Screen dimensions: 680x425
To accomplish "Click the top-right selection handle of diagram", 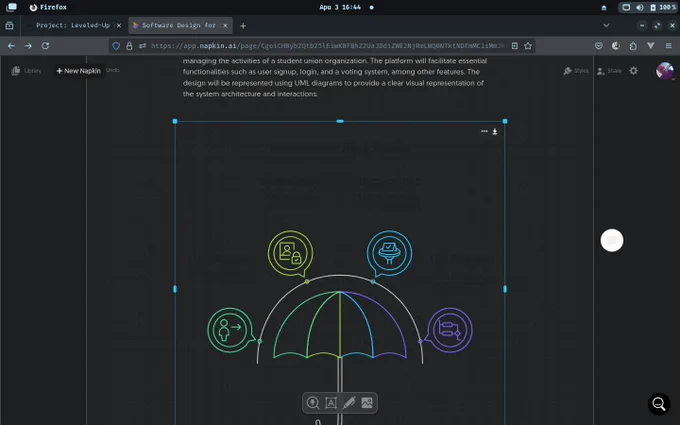I will 505,121.
